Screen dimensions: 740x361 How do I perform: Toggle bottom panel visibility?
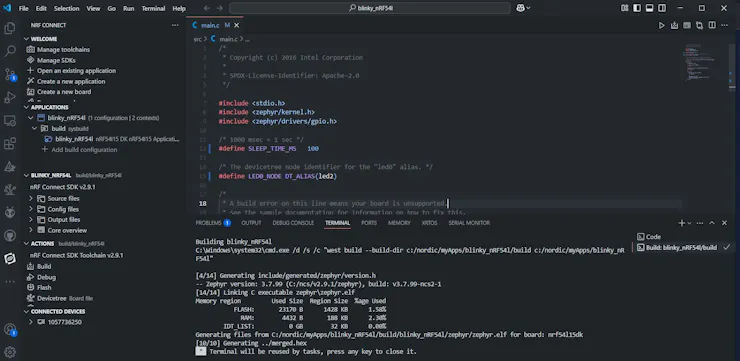(649, 8)
